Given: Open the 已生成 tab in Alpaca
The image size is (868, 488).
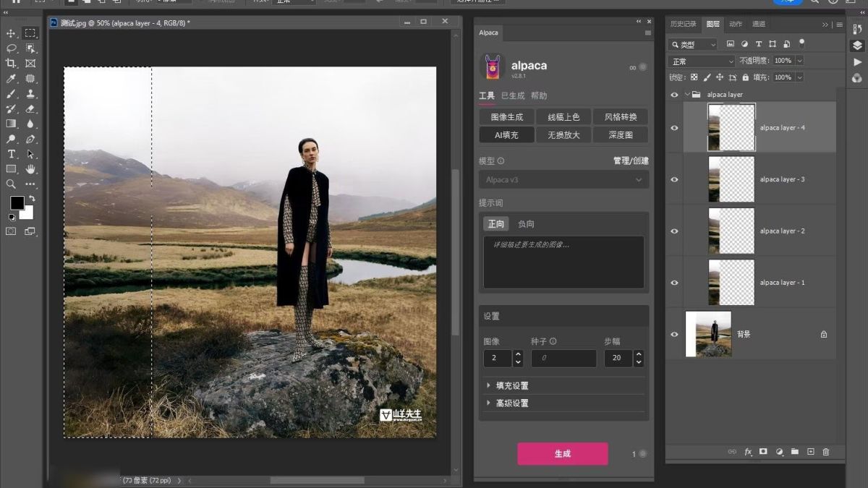Looking at the screenshot, I should point(513,95).
